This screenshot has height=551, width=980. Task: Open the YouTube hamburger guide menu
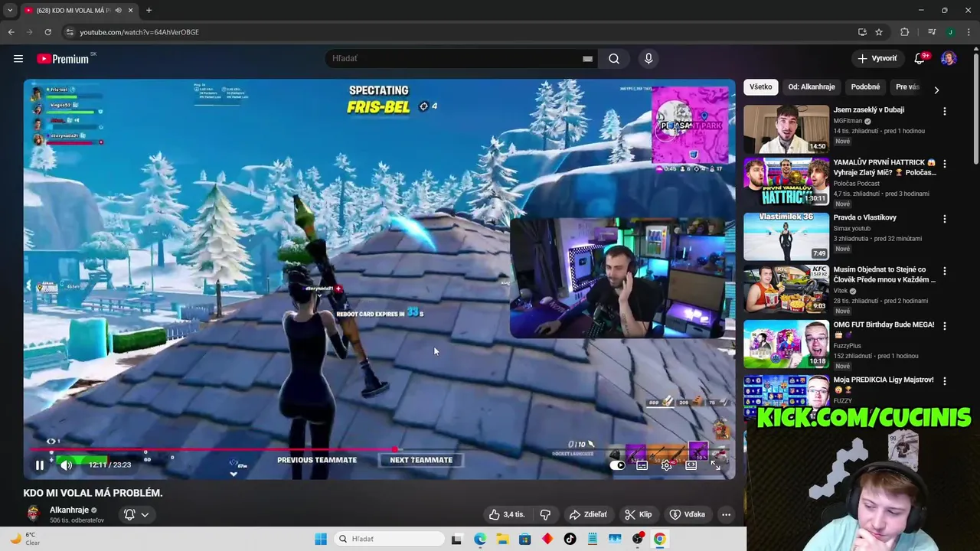[x=18, y=58]
